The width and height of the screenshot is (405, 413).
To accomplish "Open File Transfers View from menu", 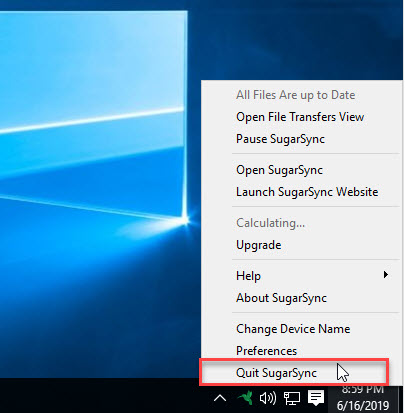I will (300, 117).
